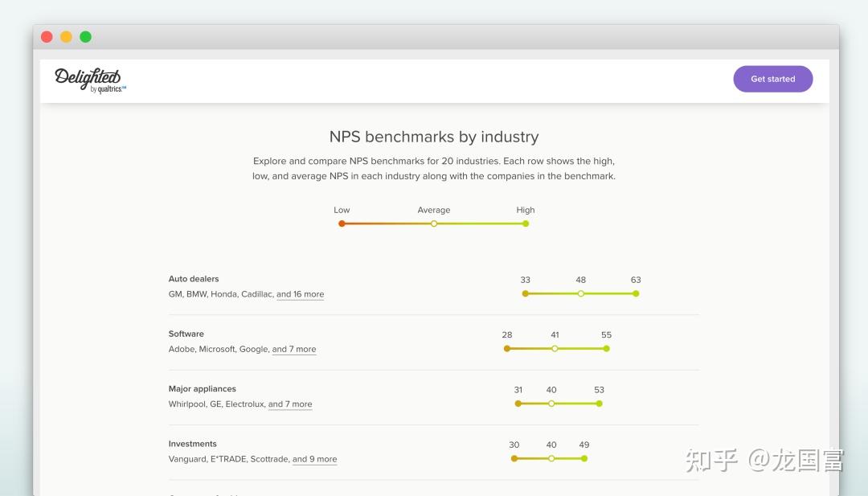
Task: Click the Average marker on legend scale
Action: (434, 223)
